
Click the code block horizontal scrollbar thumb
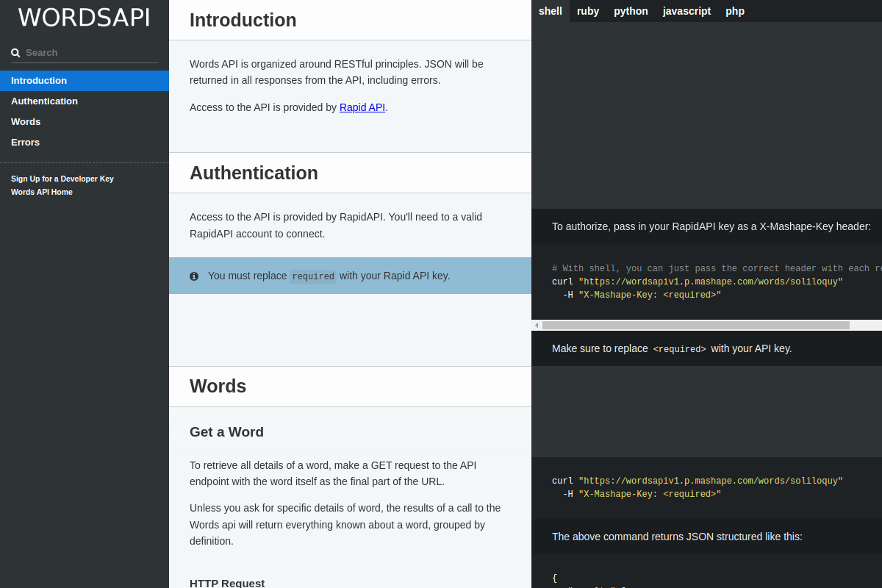[696, 325]
